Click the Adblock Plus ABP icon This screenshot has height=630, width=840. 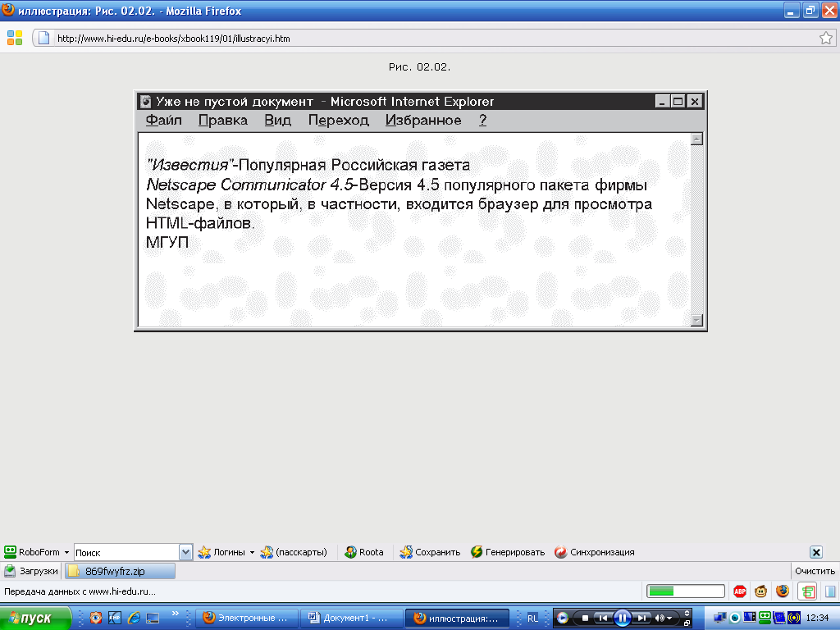[740, 591]
